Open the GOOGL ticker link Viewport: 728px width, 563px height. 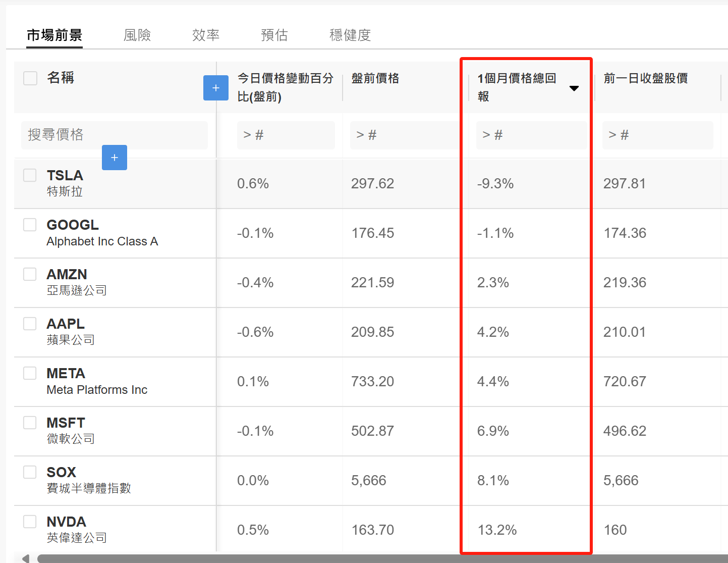(73, 225)
